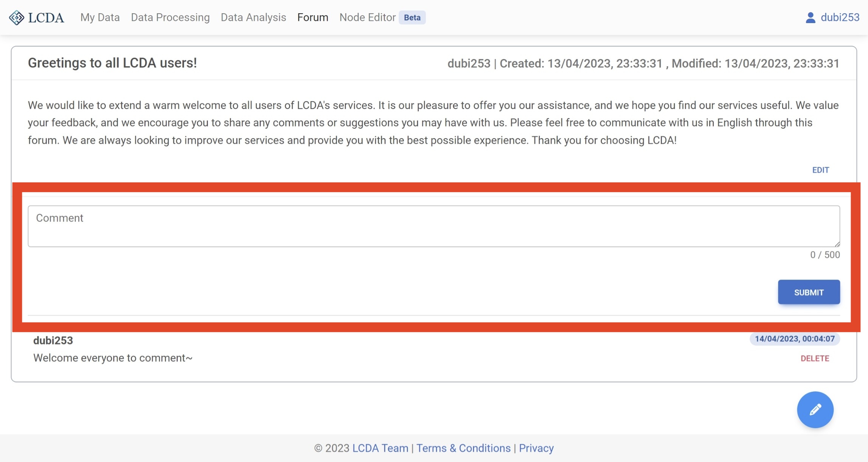The height and width of the screenshot is (462, 868).
Task: Open the Node Editor page
Action: [x=367, y=17]
